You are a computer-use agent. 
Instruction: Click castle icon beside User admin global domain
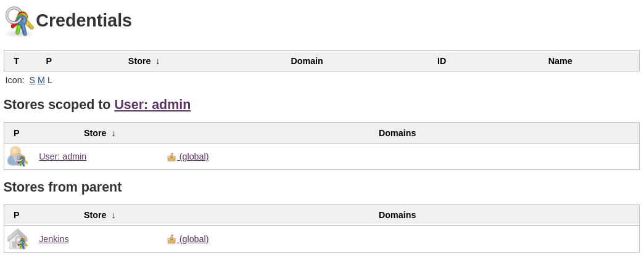tap(171, 157)
